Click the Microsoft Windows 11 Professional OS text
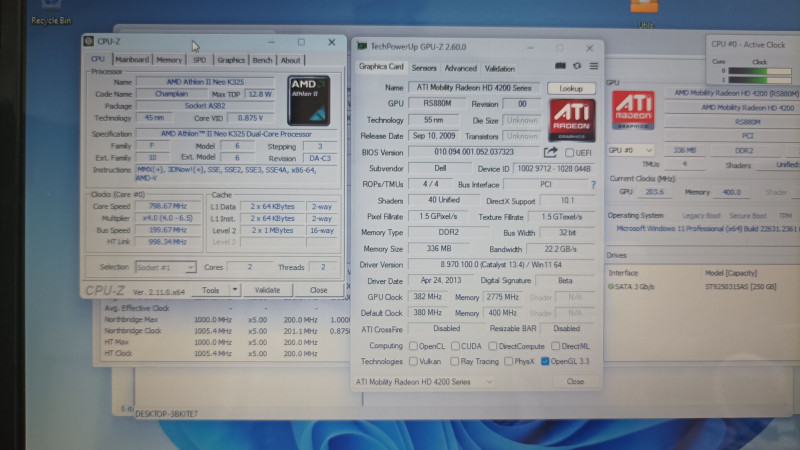Screen dimensions: 800x450 pos(708,229)
